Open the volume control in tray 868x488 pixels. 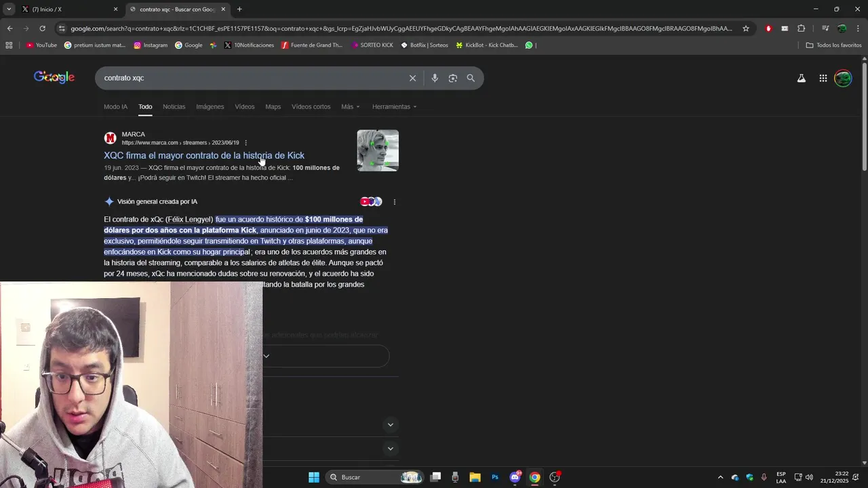809,477
